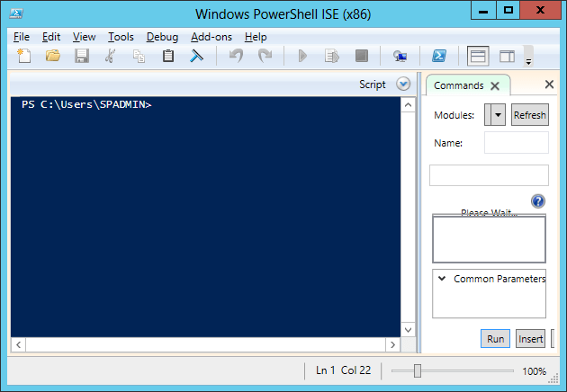Copy selection toolbar icon
This screenshot has width=567, height=392.
(139, 57)
